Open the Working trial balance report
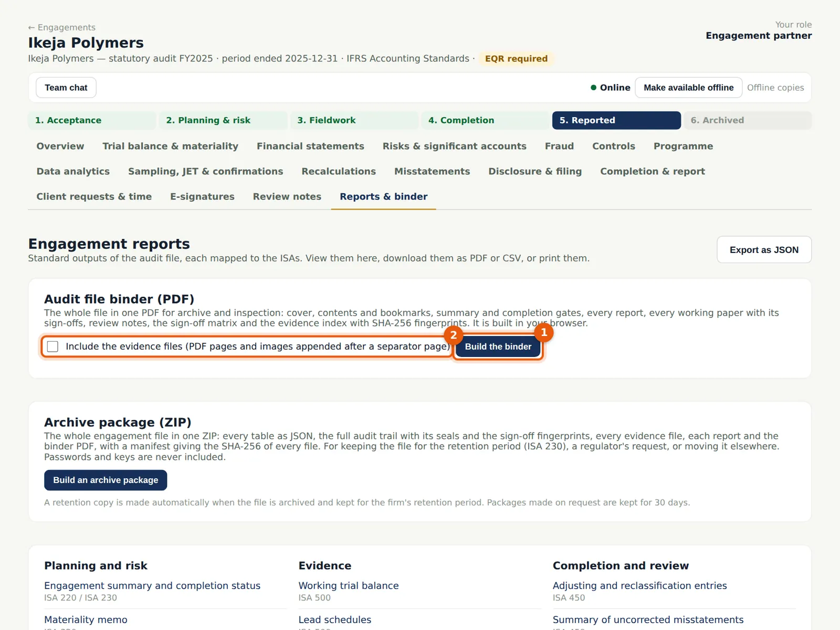The image size is (840, 630). click(x=349, y=585)
